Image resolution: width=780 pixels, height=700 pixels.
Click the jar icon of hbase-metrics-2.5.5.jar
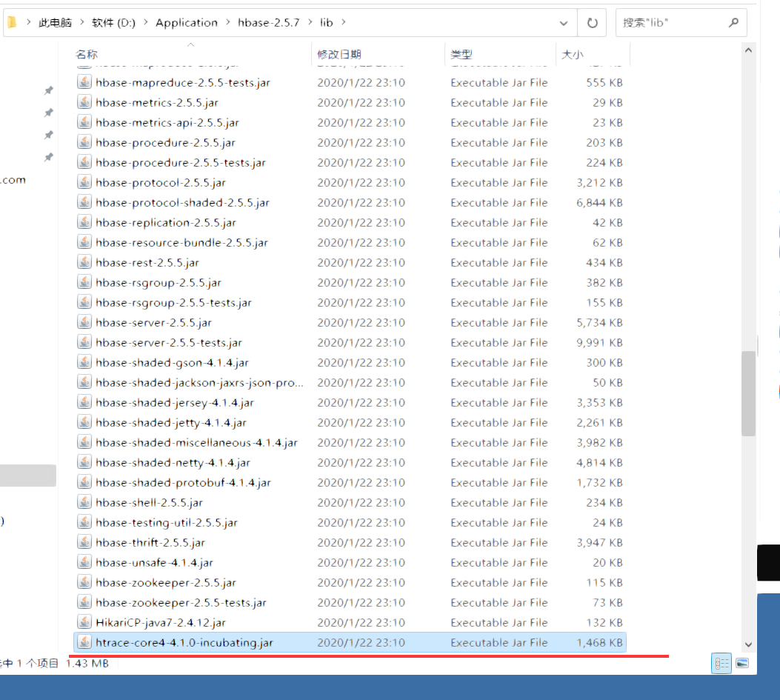[84, 102]
